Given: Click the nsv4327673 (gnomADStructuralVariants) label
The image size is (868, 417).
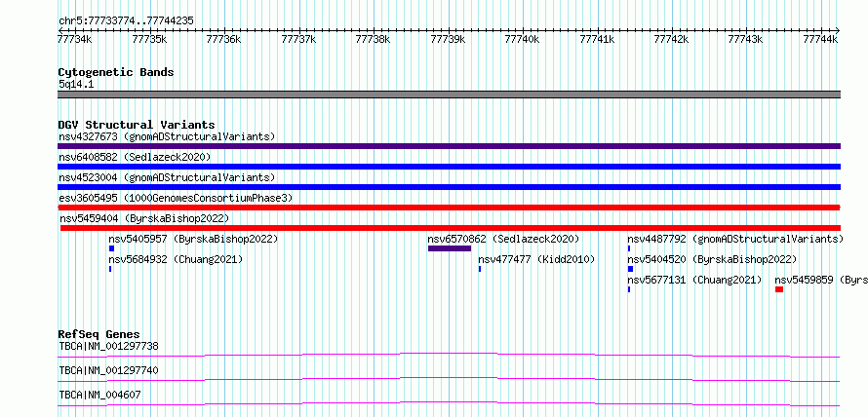Looking at the screenshot, I should pyautogui.click(x=167, y=136).
